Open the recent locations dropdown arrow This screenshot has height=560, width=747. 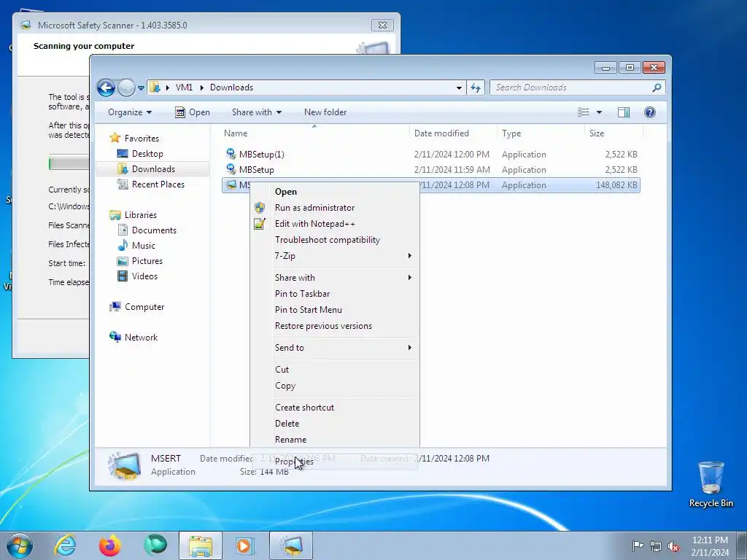pyautogui.click(x=141, y=88)
